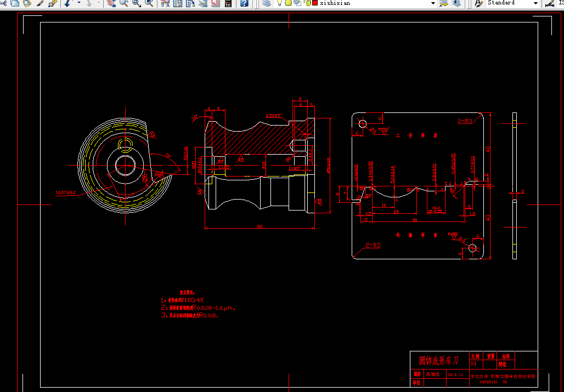Open the Text Style manager icon

pos(478,3)
